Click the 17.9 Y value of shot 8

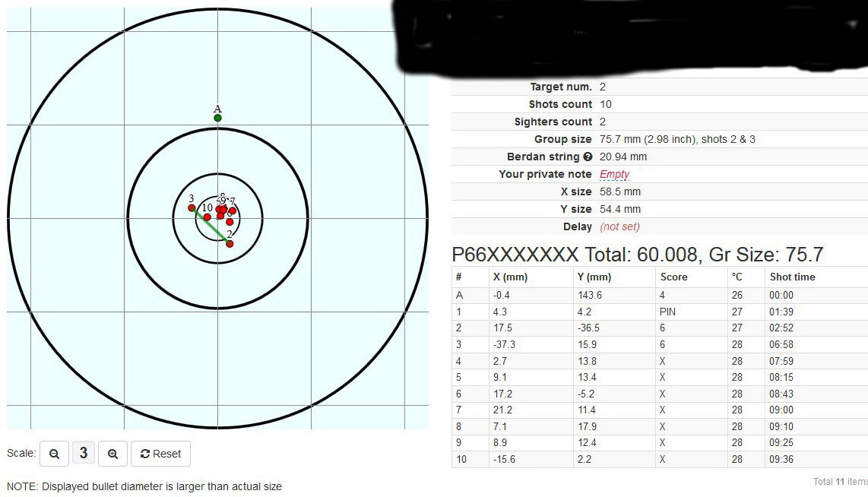click(x=587, y=427)
